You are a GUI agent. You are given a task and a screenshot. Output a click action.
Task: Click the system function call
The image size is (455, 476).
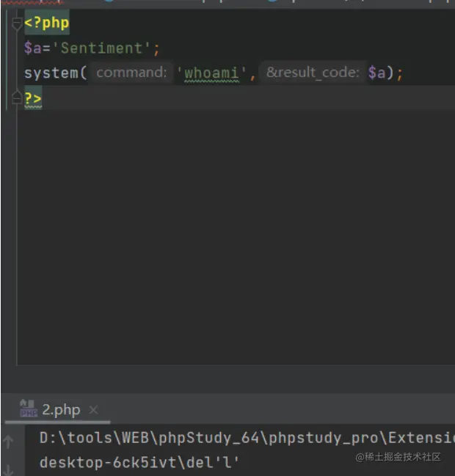click(x=51, y=73)
